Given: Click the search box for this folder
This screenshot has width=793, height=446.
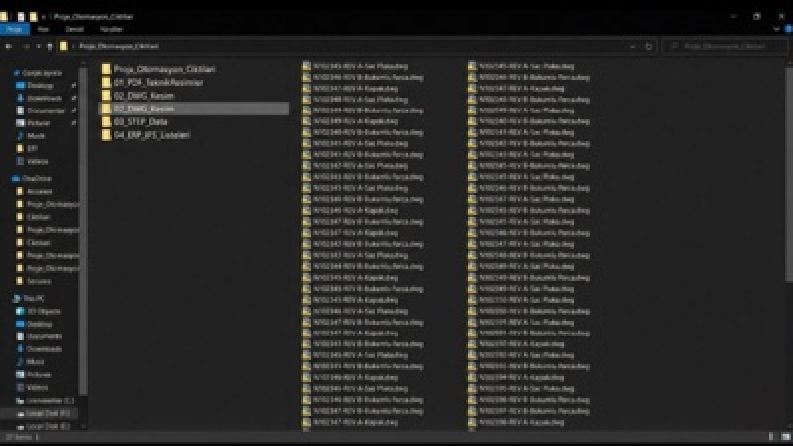Looking at the screenshot, I should tap(725, 46).
